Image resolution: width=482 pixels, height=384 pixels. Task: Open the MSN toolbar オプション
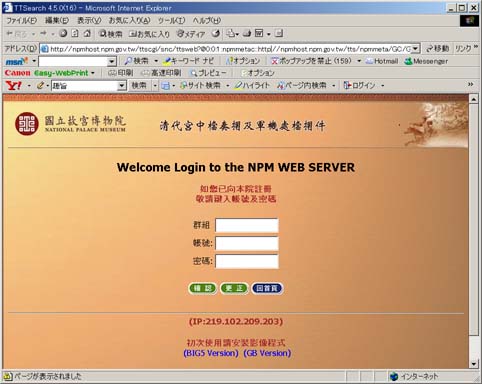click(x=243, y=61)
